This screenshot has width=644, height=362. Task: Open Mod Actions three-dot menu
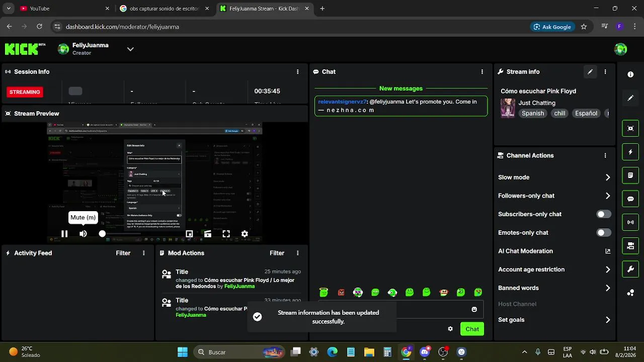click(x=297, y=253)
